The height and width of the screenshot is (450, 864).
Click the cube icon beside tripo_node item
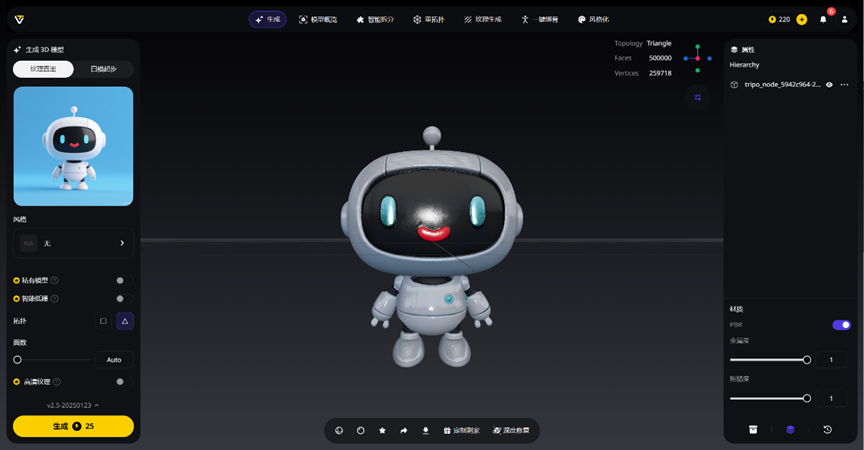tap(734, 84)
